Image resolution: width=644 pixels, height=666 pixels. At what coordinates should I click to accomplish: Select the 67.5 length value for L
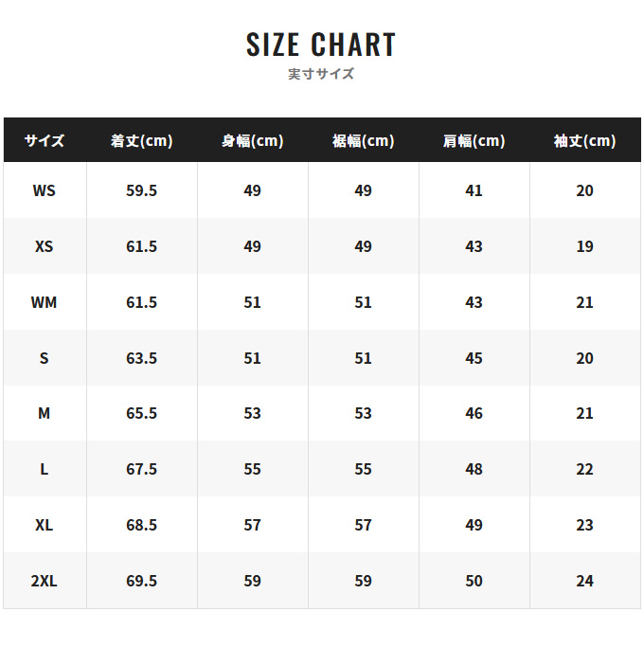coord(141,469)
